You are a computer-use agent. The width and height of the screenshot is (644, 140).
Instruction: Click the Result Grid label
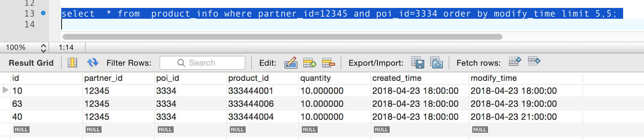pos(31,63)
